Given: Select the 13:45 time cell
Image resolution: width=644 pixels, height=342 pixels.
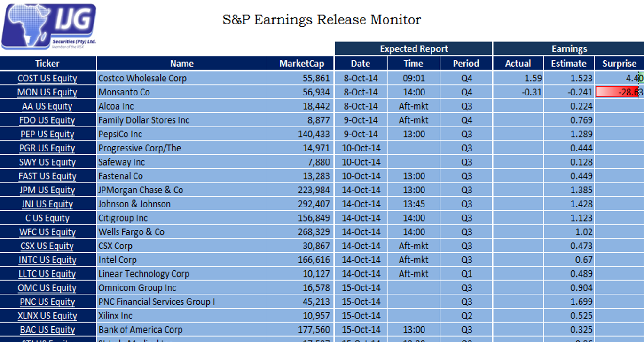Looking at the screenshot, I should pos(413,204).
